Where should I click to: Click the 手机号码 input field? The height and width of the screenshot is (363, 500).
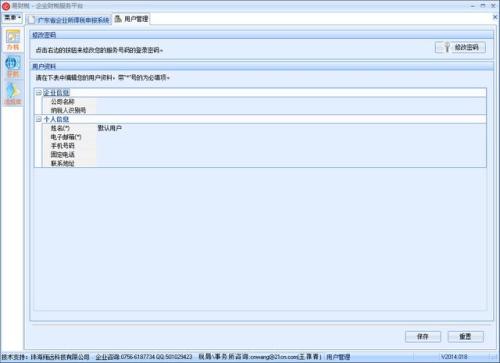pos(291,146)
